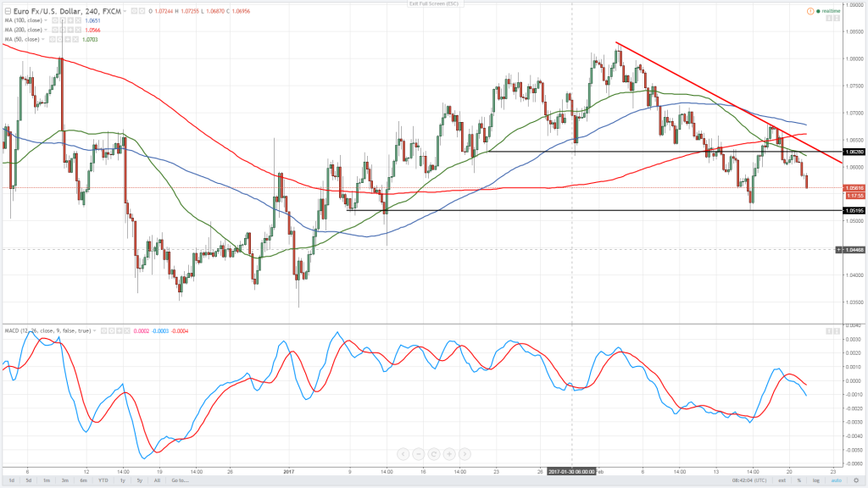868x488 pixels.
Task: Select the 1.05195 horizontal line price label
Action: 854,211
